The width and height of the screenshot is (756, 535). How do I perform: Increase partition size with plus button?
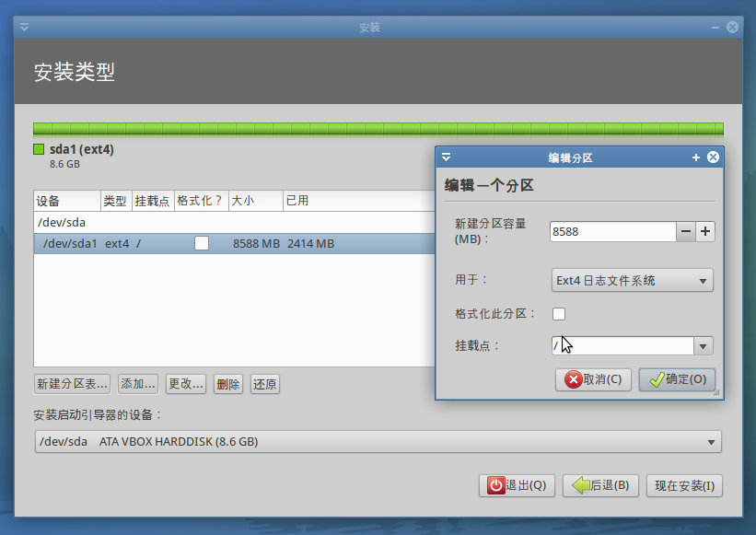click(x=705, y=231)
